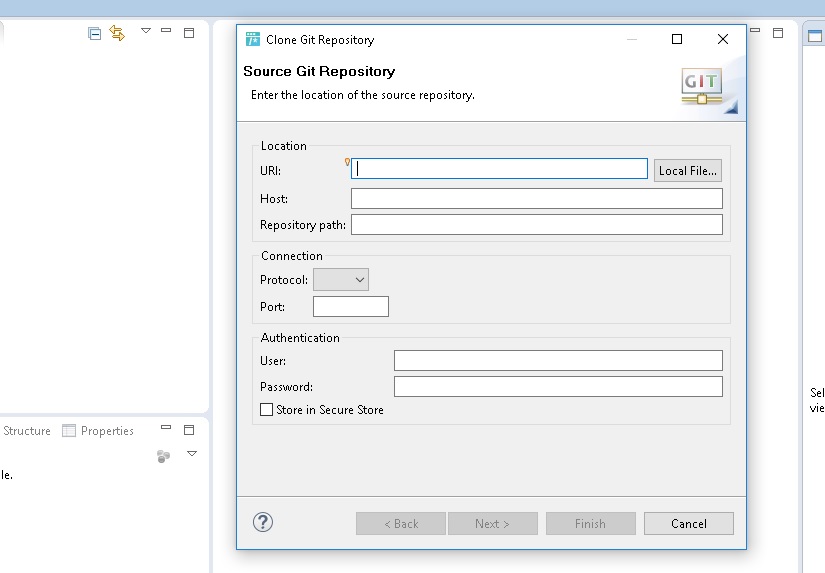Maximize the Properties bottom-left panel

click(189, 430)
